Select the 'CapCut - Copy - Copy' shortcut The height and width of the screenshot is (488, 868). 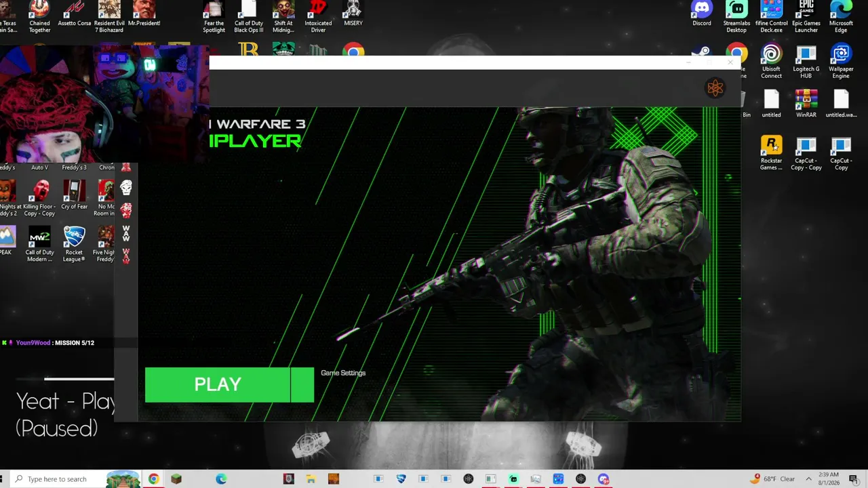(x=806, y=153)
